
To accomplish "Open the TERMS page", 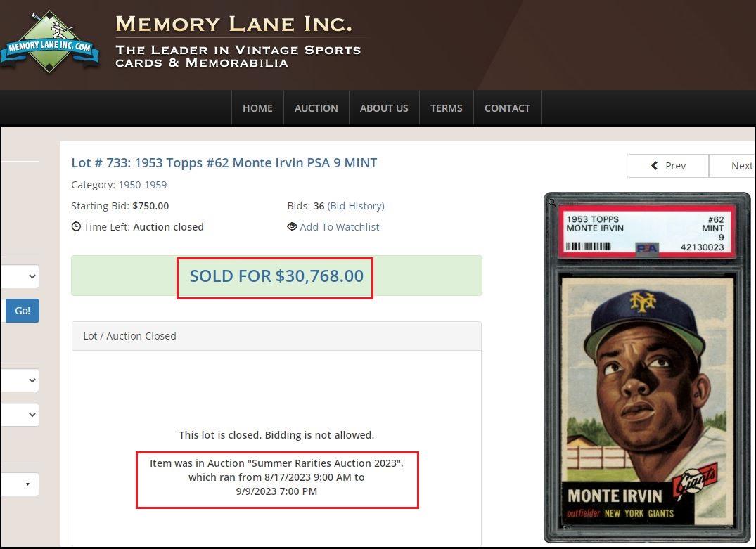I will pyautogui.click(x=447, y=108).
